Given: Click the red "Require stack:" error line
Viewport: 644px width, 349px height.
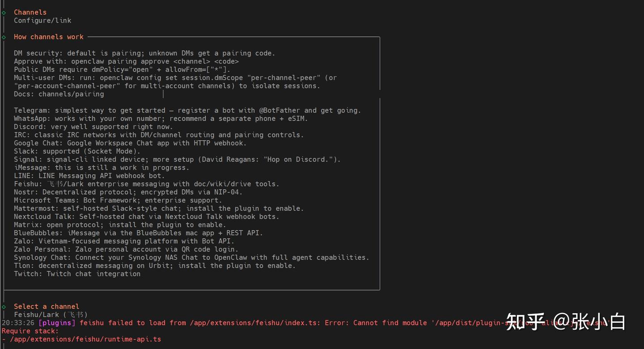Looking at the screenshot, I should tap(30, 331).
